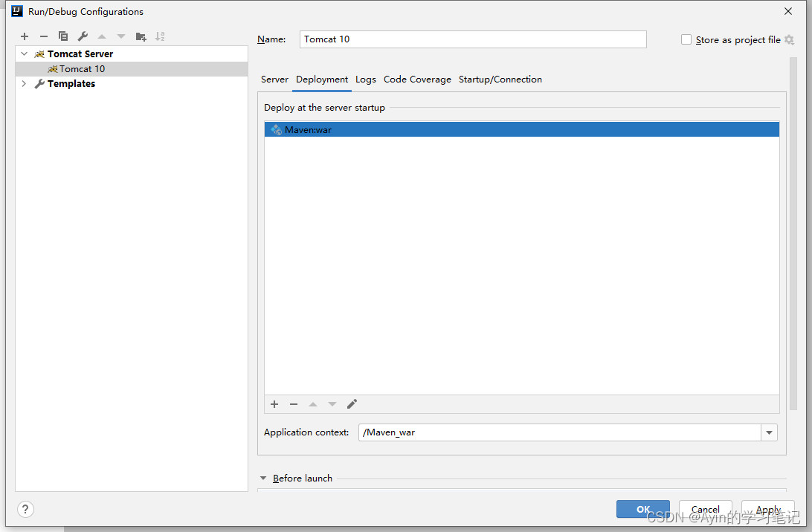Switch to Code Coverage tab
The width and height of the screenshot is (812, 532).
417,80
